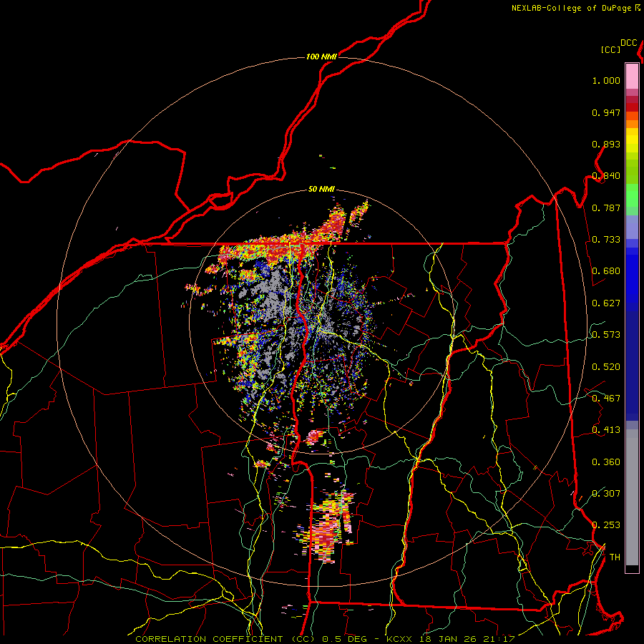Viewport: 644px width, 644px height.
Task: Pick the pink segment of the color bar
Action: pyautogui.click(x=632, y=76)
